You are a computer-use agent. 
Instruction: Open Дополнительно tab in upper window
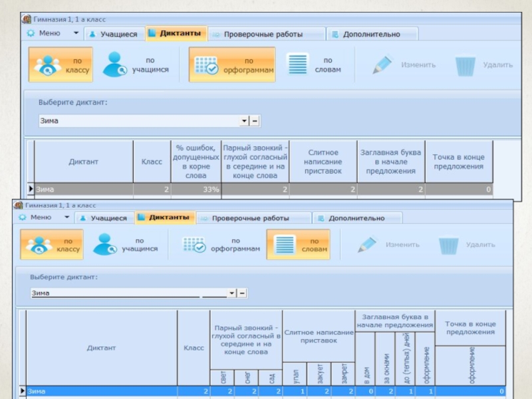tap(372, 34)
